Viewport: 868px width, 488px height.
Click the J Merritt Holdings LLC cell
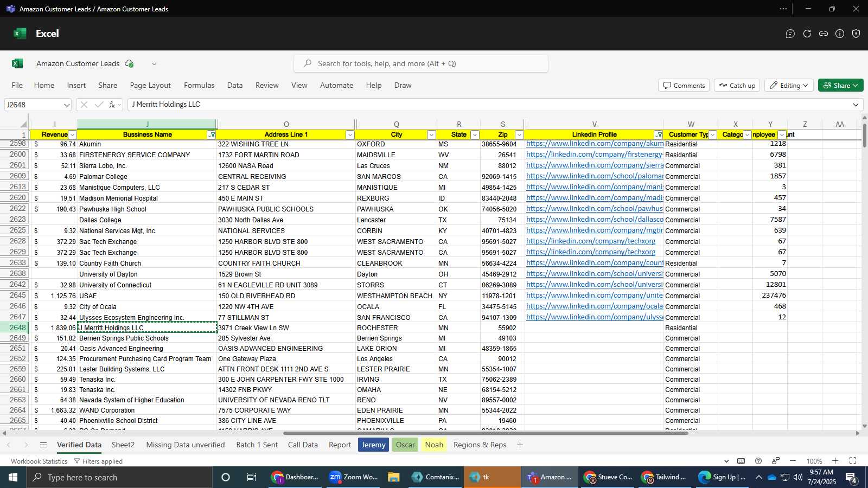point(147,328)
